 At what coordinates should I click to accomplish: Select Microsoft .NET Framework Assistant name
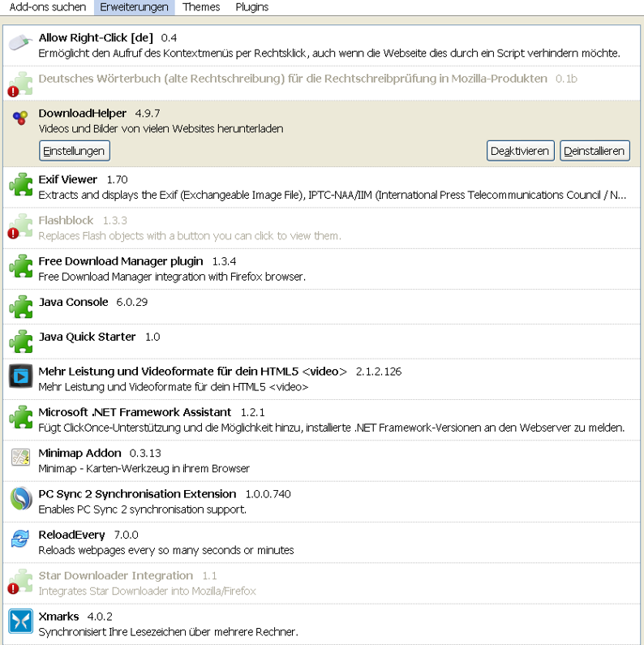pos(135,412)
